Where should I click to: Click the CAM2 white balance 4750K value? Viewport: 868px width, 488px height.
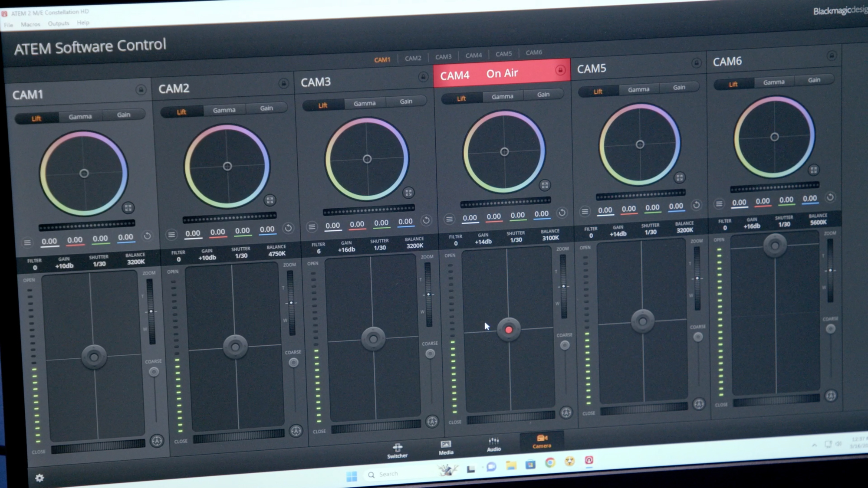pos(276,254)
